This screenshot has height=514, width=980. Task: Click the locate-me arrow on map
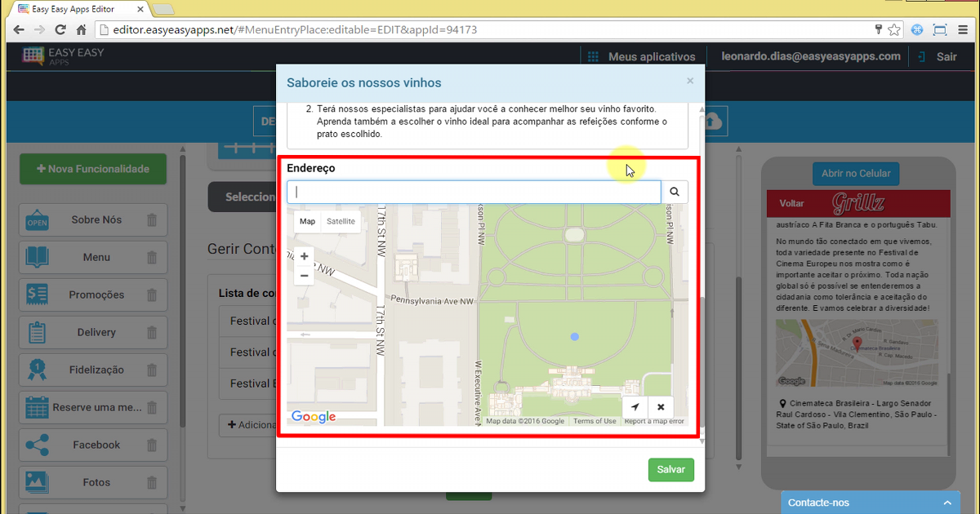[x=635, y=407]
